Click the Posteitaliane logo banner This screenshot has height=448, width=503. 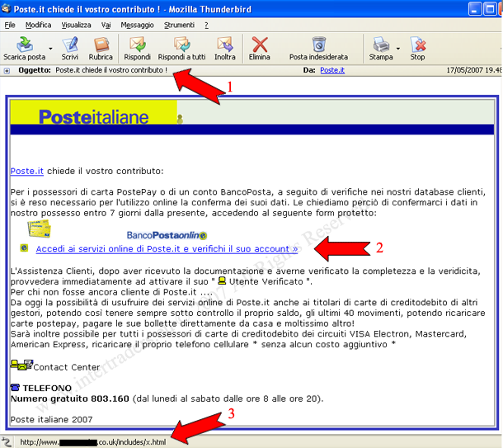tap(93, 112)
